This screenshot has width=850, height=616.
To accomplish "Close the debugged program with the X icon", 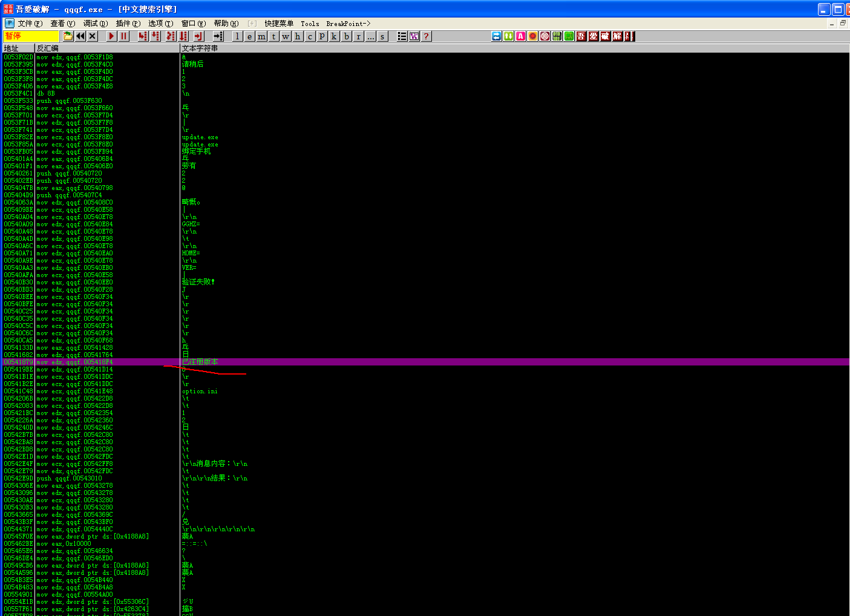I will [93, 36].
